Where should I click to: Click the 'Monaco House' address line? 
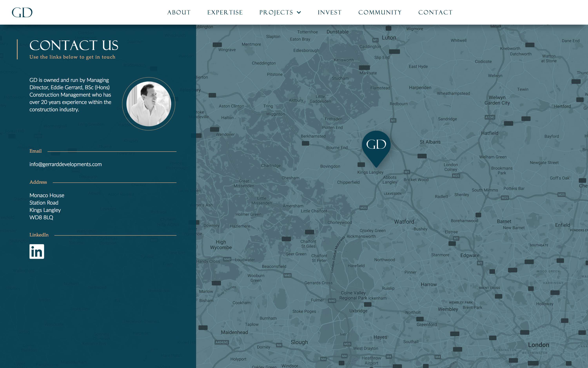pos(47,195)
